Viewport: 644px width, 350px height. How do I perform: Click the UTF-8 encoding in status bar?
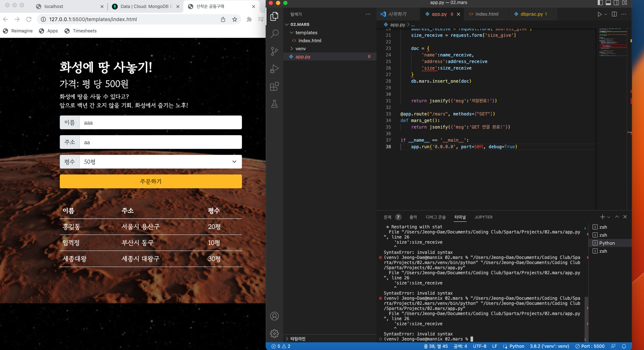coord(480,346)
